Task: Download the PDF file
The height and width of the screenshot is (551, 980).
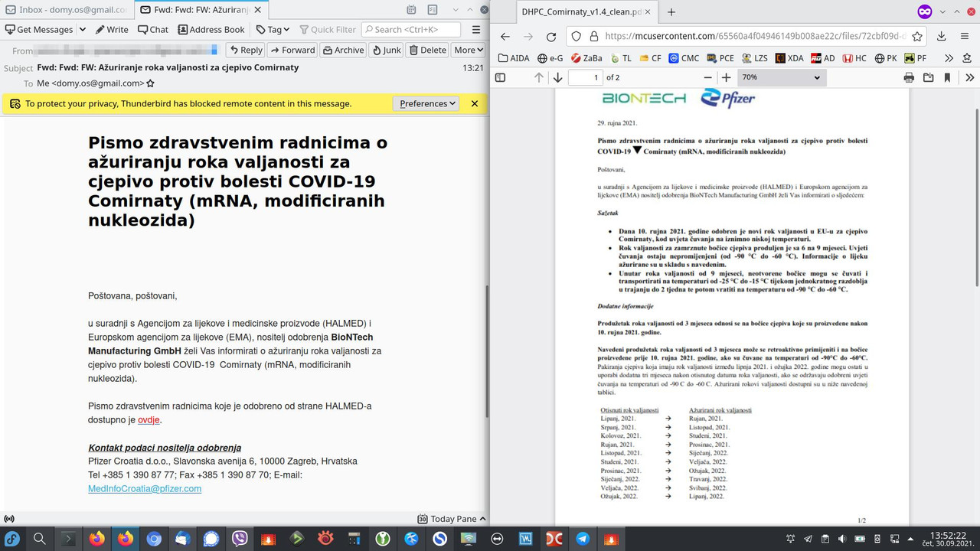Action: [x=928, y=77]
